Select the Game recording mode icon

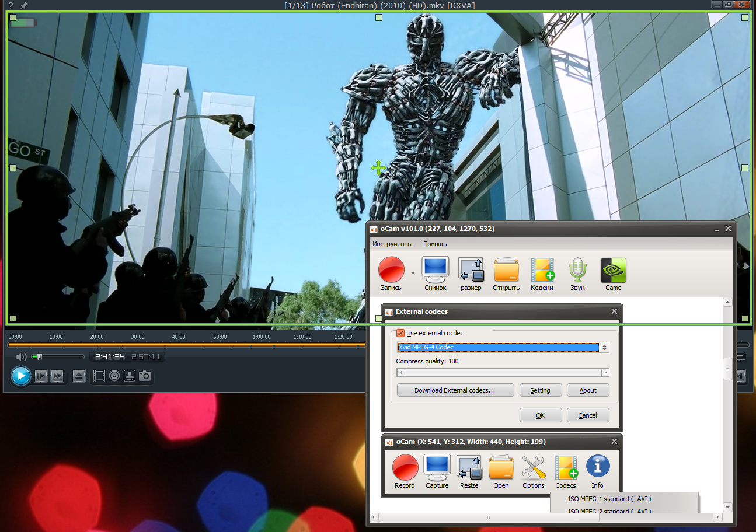(614, 274)
